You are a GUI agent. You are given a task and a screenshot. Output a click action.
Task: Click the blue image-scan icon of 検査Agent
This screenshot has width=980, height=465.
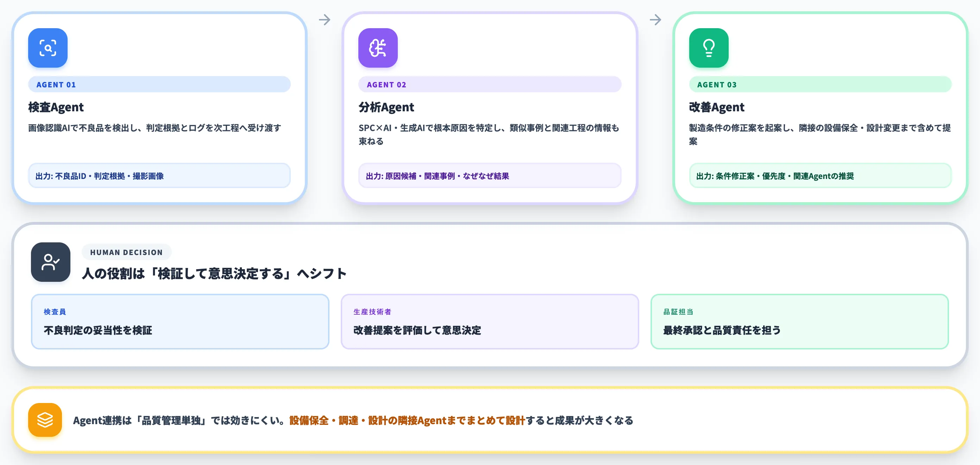tap(48, 48)
